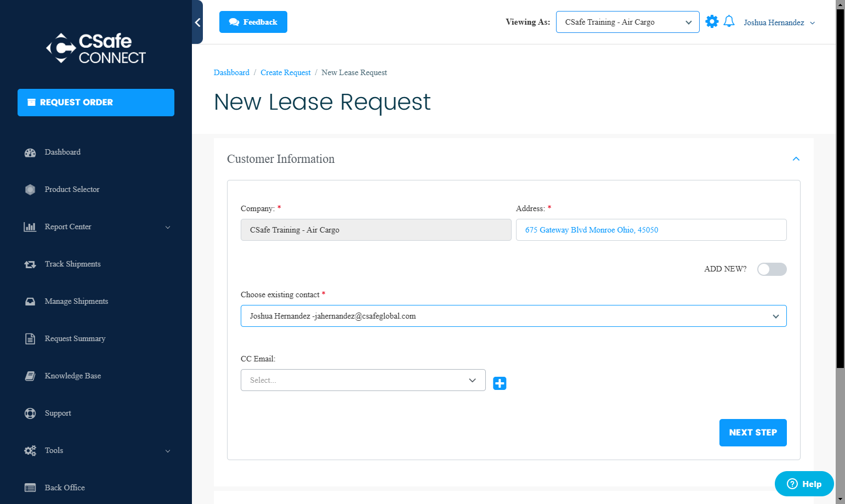Click the Product Selector hexagon icon
Viewport: 845px width, 504px height.
(x=30, y=190)
